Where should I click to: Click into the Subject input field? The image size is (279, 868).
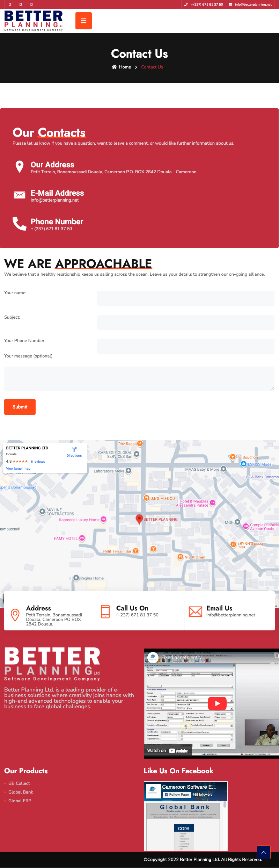pos(186,323)
